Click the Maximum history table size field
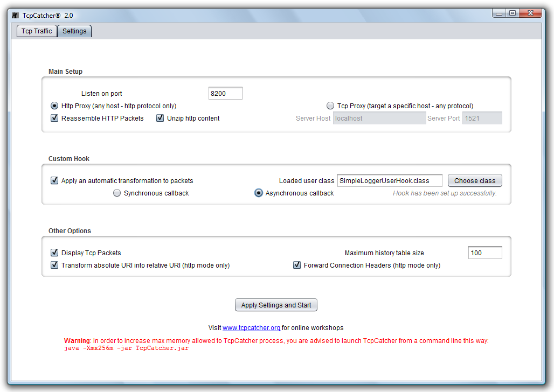 click(x=485, y=253)
